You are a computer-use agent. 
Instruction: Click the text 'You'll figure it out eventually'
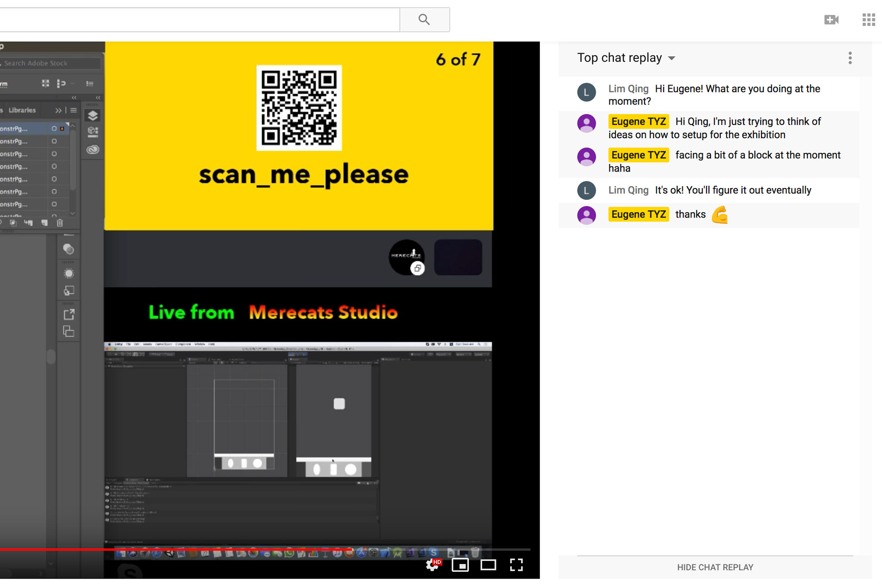pyautogui.click(x=749, y=190)
